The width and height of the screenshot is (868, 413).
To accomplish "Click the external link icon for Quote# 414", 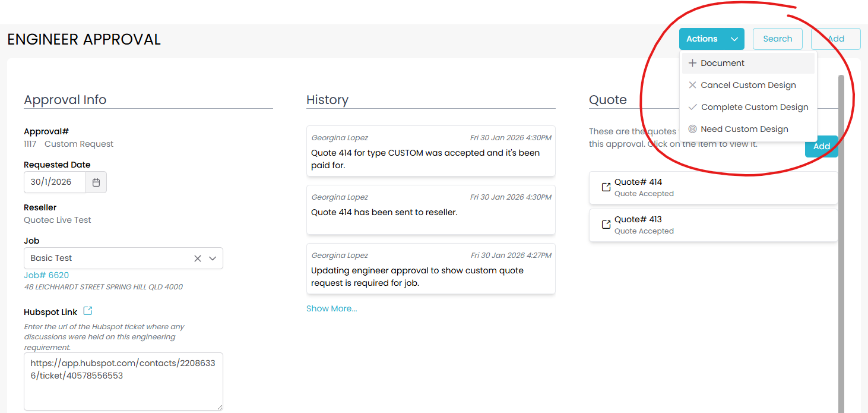I will [606, 187].
